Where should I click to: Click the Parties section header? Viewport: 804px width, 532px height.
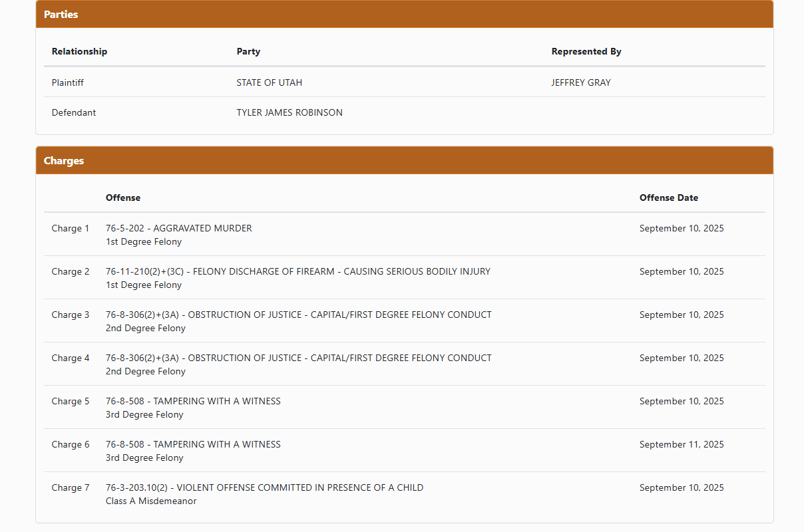click(x=61, y=14)
